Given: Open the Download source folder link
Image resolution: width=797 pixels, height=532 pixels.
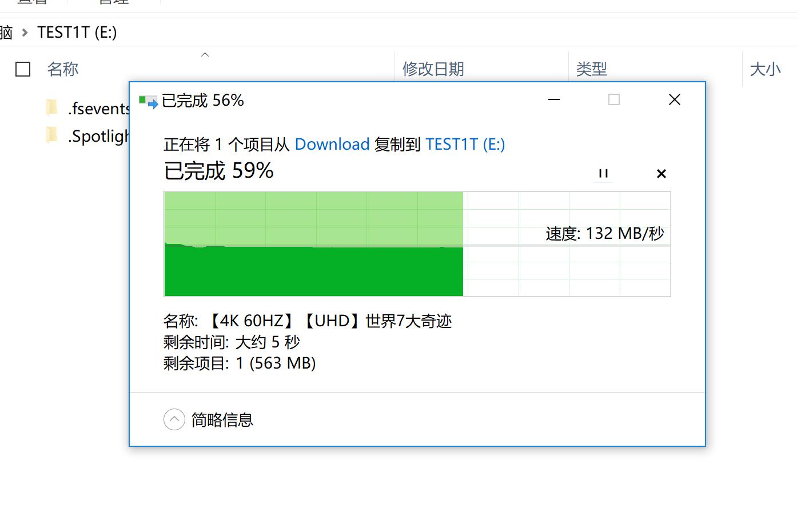Looking at the screenshot, I should [332, 144].
